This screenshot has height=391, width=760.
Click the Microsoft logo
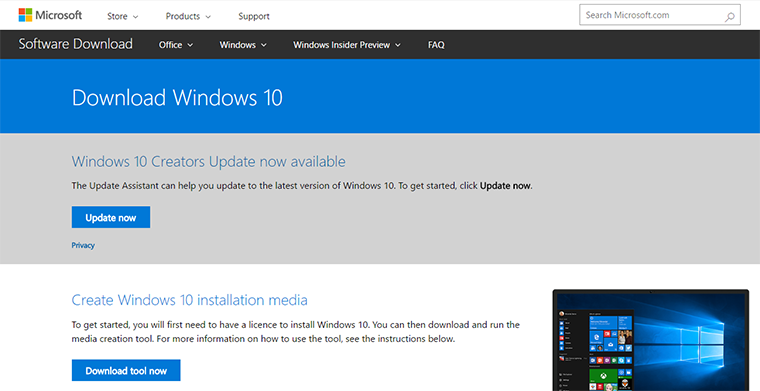tap(50, 15)
